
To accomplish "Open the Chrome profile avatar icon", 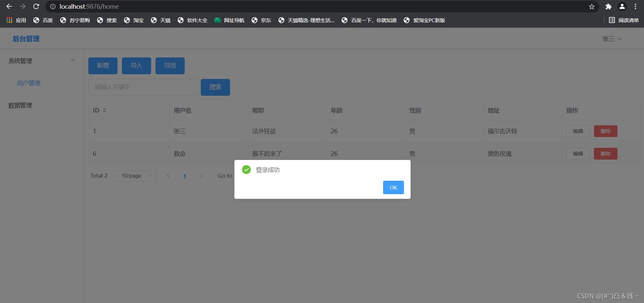I will point(622,7).
